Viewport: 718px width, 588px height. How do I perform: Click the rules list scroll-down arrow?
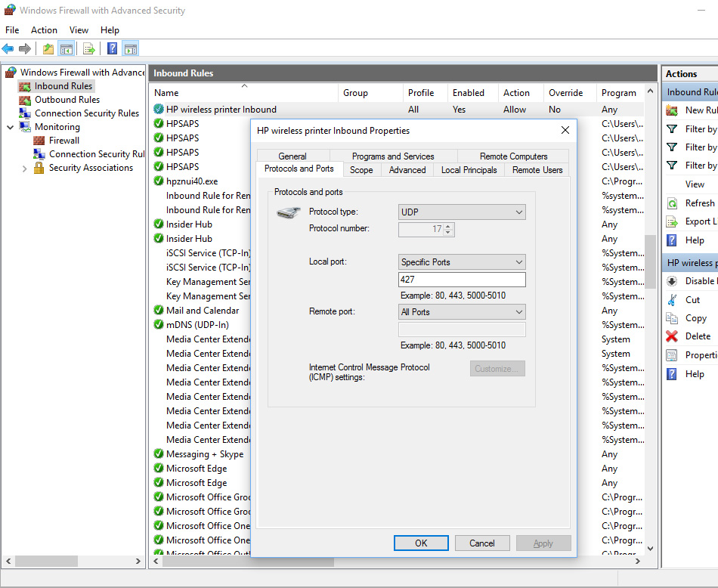coord(650,548)
